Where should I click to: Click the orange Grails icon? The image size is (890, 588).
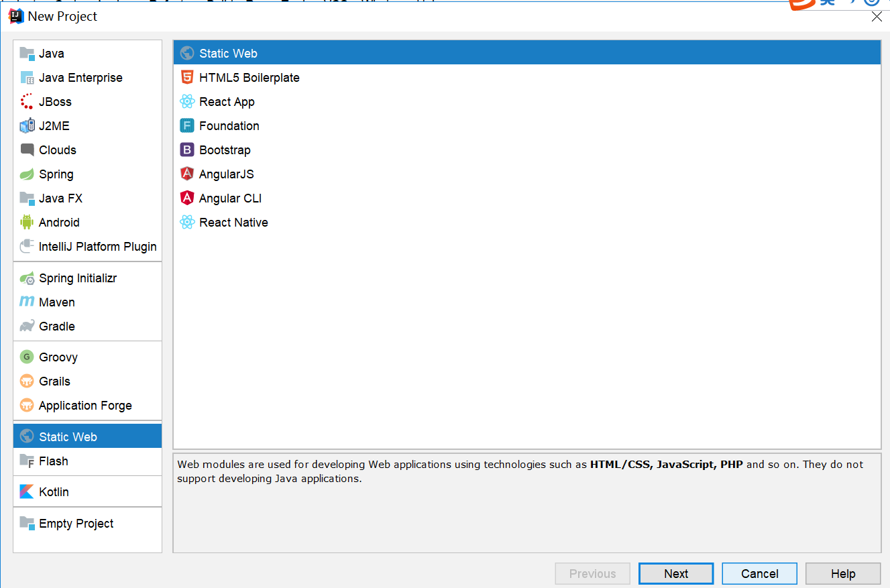(27, 381)
